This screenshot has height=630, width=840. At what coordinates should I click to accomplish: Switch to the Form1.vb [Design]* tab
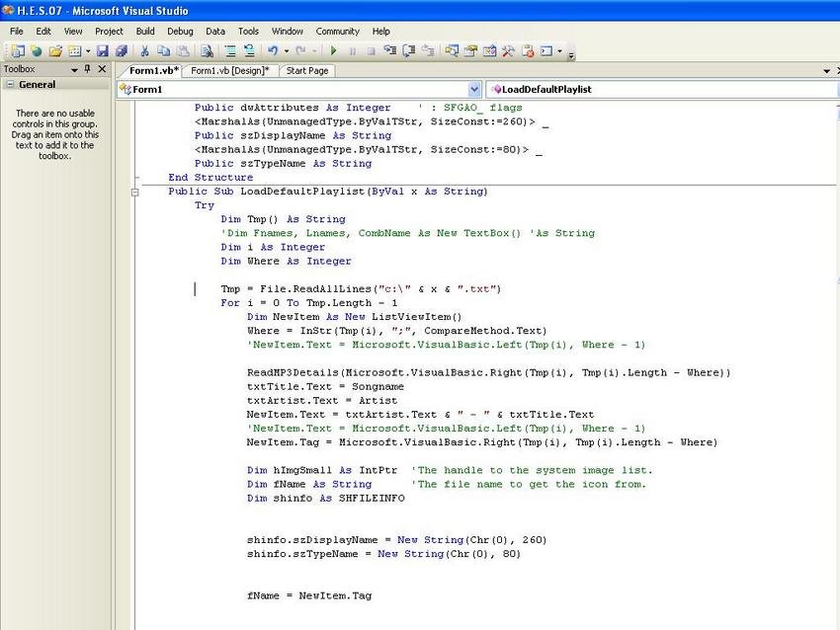tap(230, 71)
